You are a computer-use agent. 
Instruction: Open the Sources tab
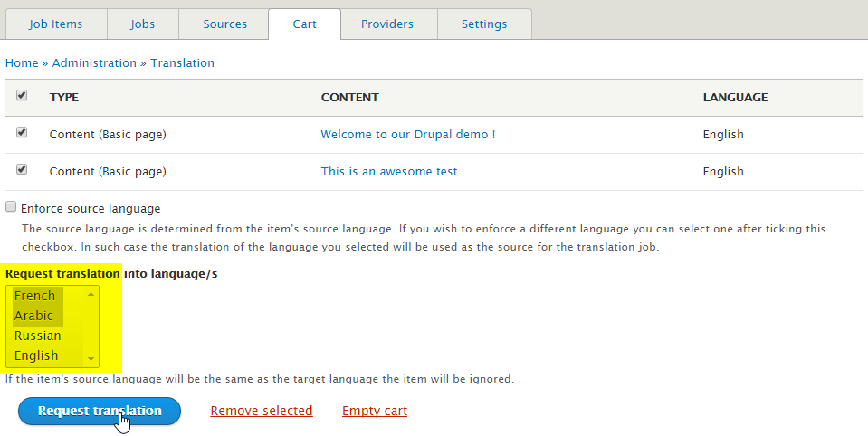click(224, 24)
